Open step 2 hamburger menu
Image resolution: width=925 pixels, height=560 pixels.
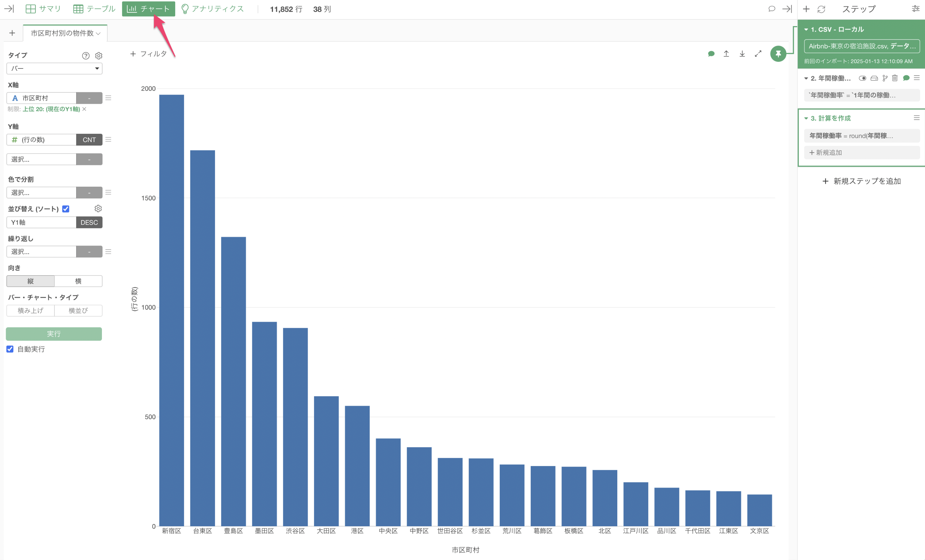coord(917,78)
